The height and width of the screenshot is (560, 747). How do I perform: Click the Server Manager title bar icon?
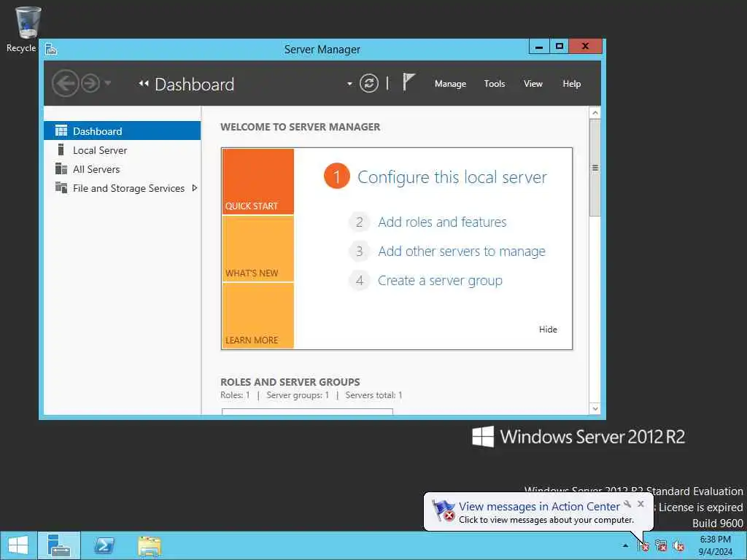click(51, 49)
